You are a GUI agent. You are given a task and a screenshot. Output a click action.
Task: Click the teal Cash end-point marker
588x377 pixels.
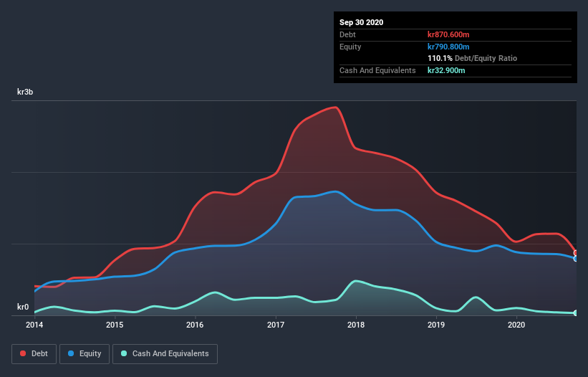click(x=576, y=313)
